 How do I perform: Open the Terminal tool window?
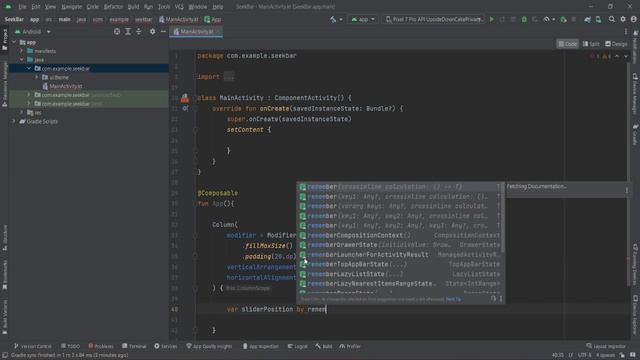point(134,346)
